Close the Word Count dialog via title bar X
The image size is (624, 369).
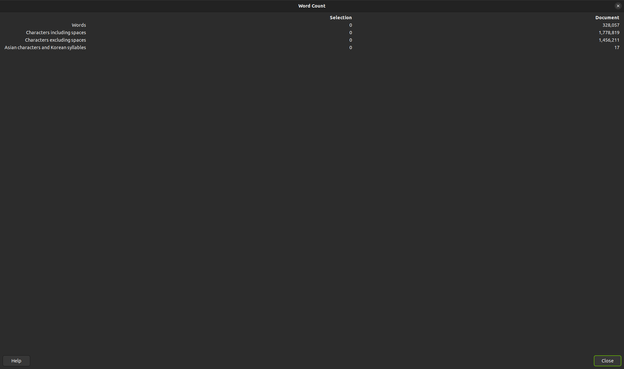(618, 6)
